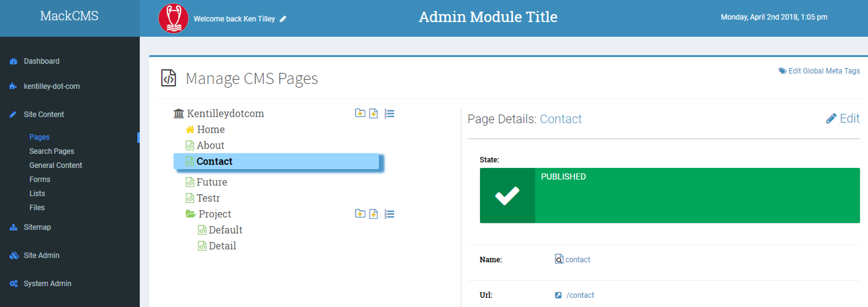Screen dimensions: 868x307
Task: Click the Sitemap hierarchy icon
Action: click(13, 227)
